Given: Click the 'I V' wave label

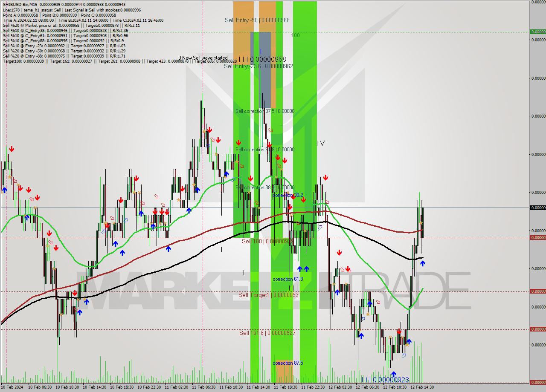Looking at the screenshot, I should tap(320, 143).
